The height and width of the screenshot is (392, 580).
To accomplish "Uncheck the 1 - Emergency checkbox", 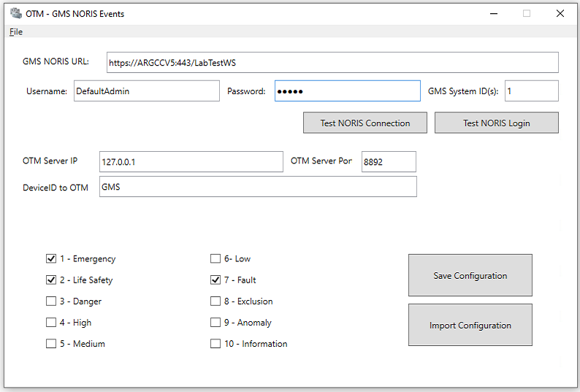I will 51,258.
